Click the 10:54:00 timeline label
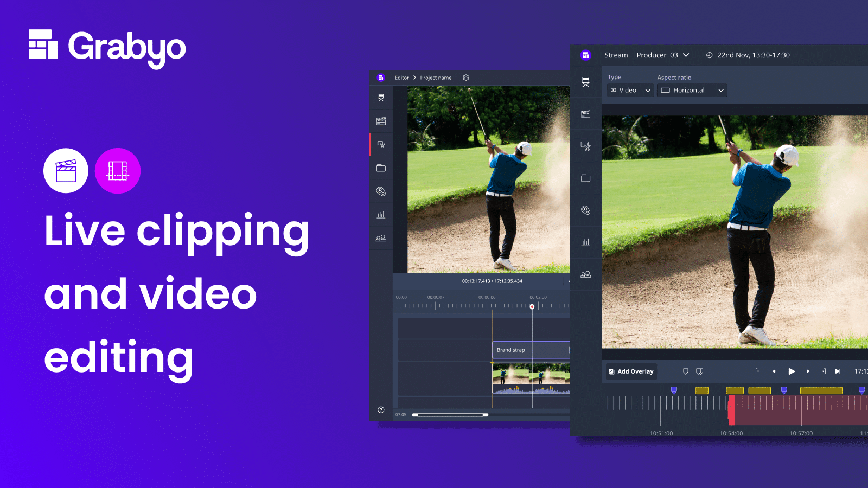Viewport: 868px width, 488px height. [x=731, y=433]
